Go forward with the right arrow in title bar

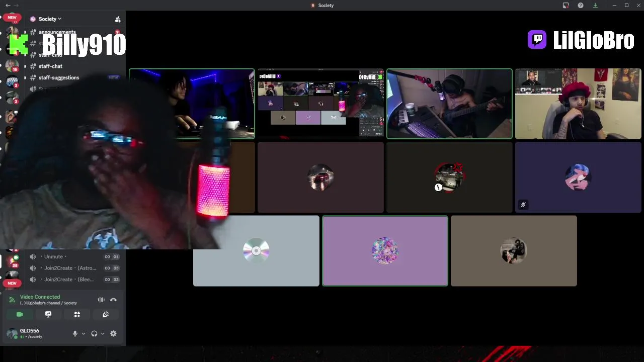(16, 5)
